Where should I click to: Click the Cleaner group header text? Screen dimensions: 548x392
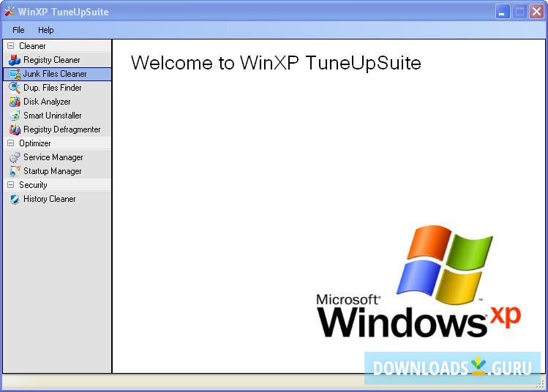32,46
